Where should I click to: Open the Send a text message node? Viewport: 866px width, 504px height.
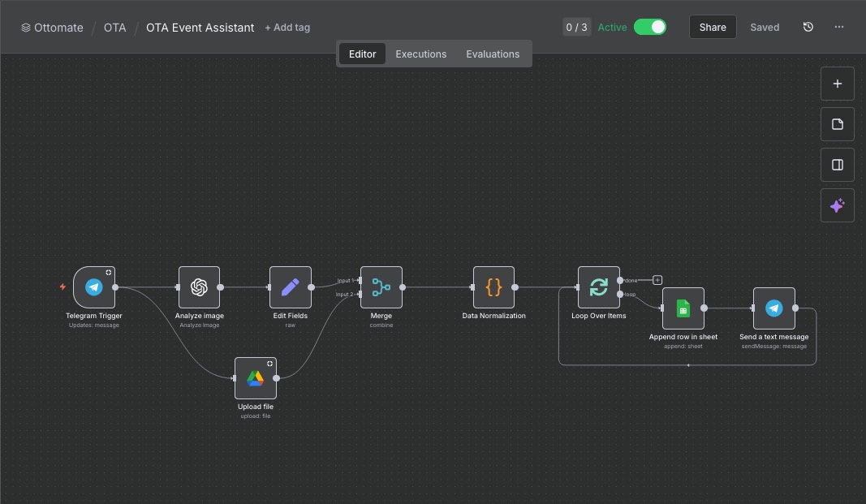tap(773, 308)
